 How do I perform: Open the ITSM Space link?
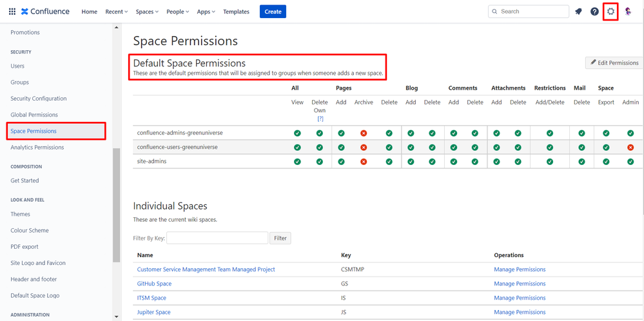[x=151, y=298]
